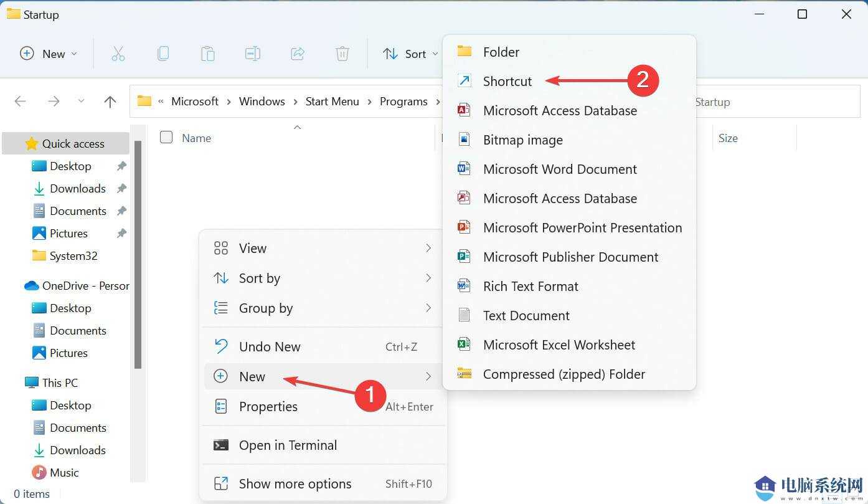Click the Share icon in toolbar
The height and width of the screenshot is (504, 868).
[298, 54]
